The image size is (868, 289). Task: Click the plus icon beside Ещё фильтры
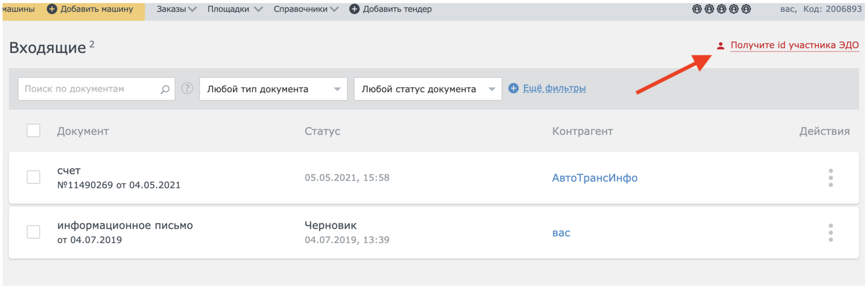coord(514,89)
